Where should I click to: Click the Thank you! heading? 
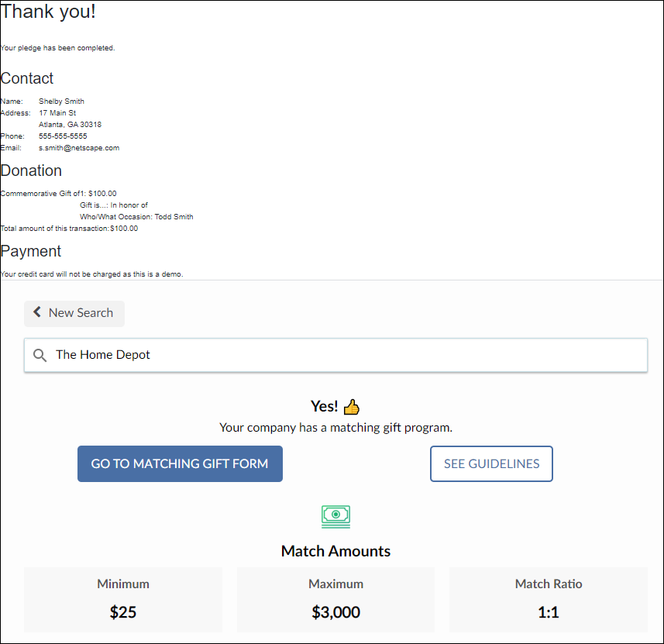(48, 12)
